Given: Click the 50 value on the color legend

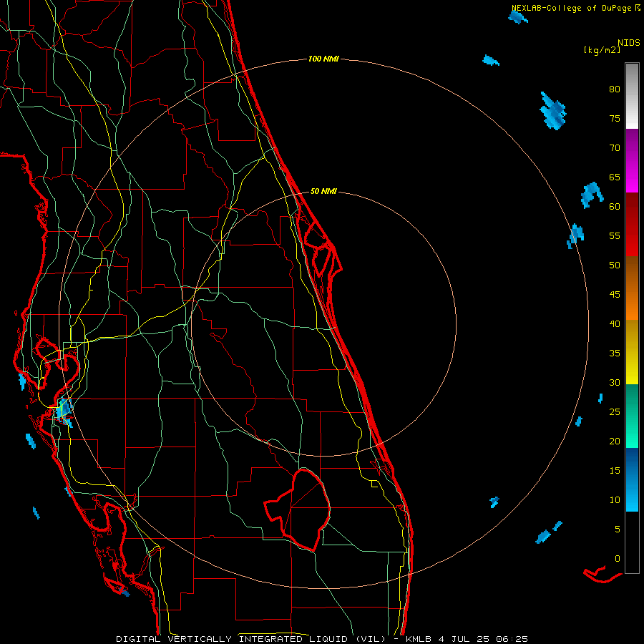Looking at the screenshot, I should tap(615, 265).
